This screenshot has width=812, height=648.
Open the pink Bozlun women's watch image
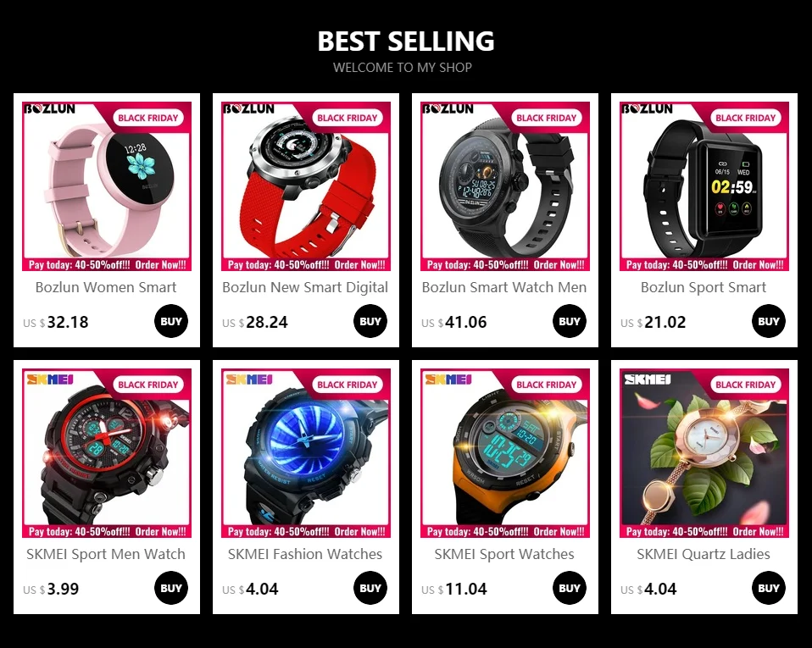coord(107,186)
